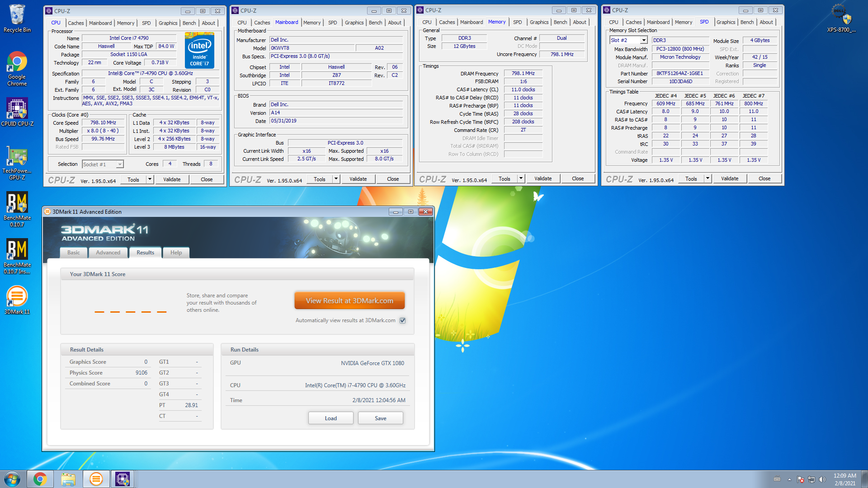Image resolution: width=868 pixels, height=488 pixels.
Task: Click the on-screen keyboard tray icon
Action: coord(777,479)
